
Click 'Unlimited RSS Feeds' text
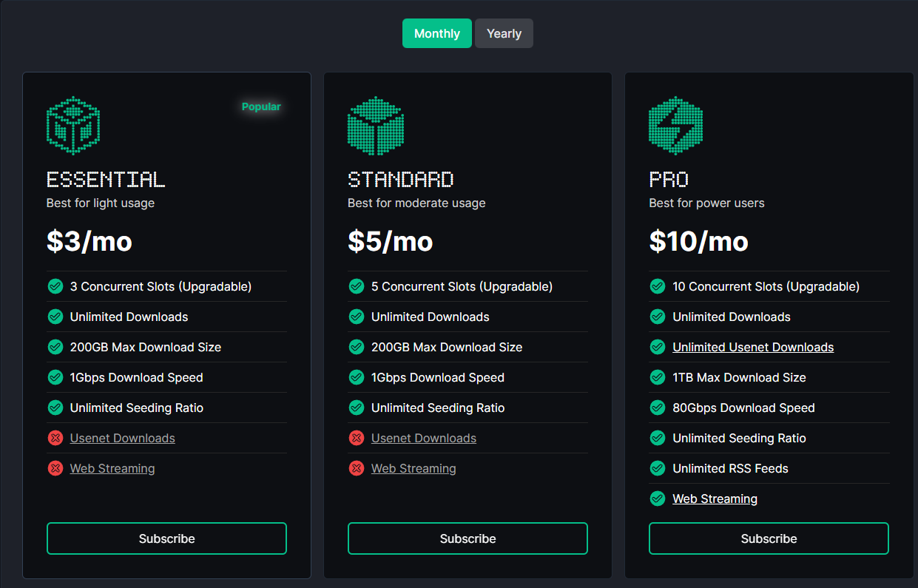730,468
